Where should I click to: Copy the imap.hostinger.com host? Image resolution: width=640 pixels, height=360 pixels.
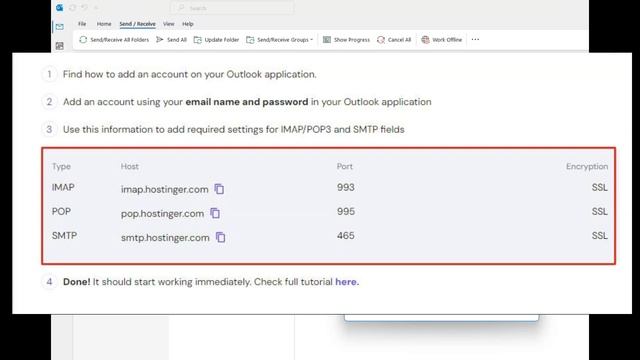coord(219,189)
